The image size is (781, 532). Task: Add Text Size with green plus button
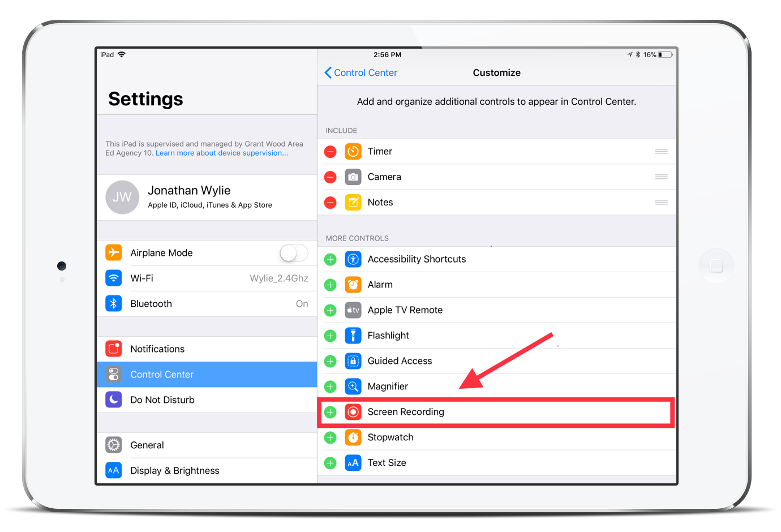331,463
